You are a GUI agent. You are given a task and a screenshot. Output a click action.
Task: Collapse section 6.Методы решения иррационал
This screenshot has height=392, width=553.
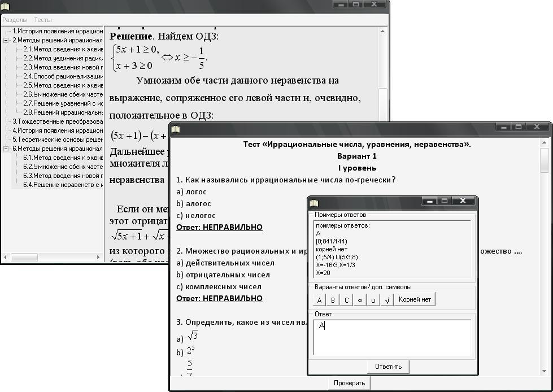[6, 149]
